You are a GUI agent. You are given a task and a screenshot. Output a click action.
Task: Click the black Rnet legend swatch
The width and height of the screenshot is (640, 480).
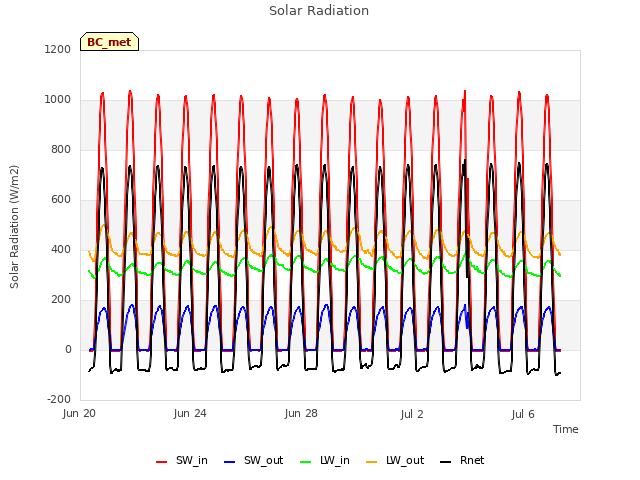(x=446, y=462)
